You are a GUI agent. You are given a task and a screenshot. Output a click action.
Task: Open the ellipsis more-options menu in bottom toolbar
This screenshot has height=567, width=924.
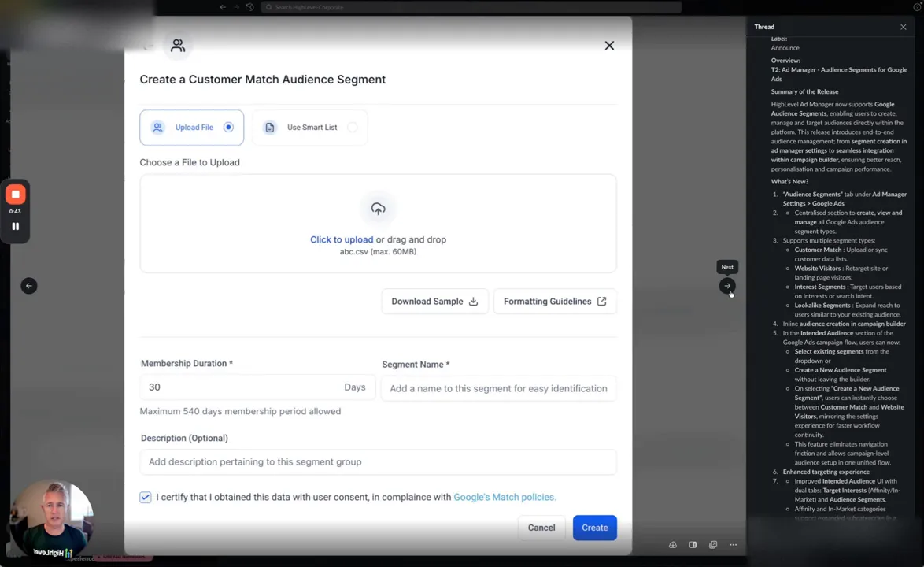[733, 544]
